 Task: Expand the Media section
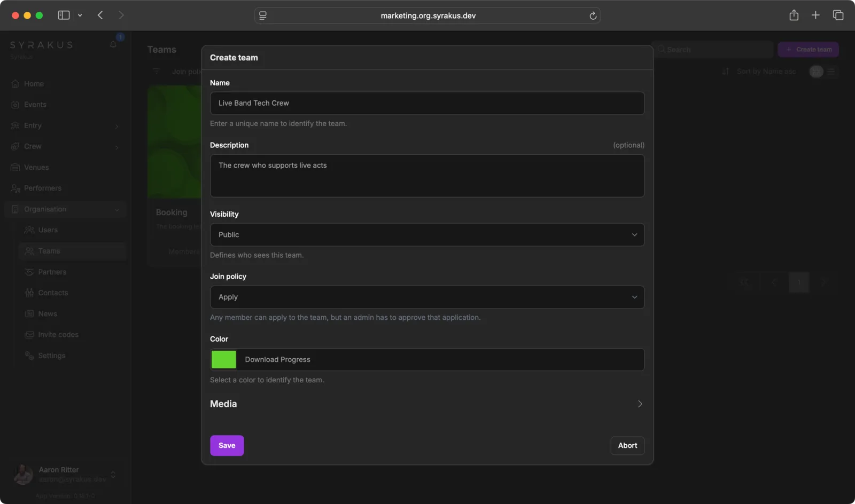427,404
